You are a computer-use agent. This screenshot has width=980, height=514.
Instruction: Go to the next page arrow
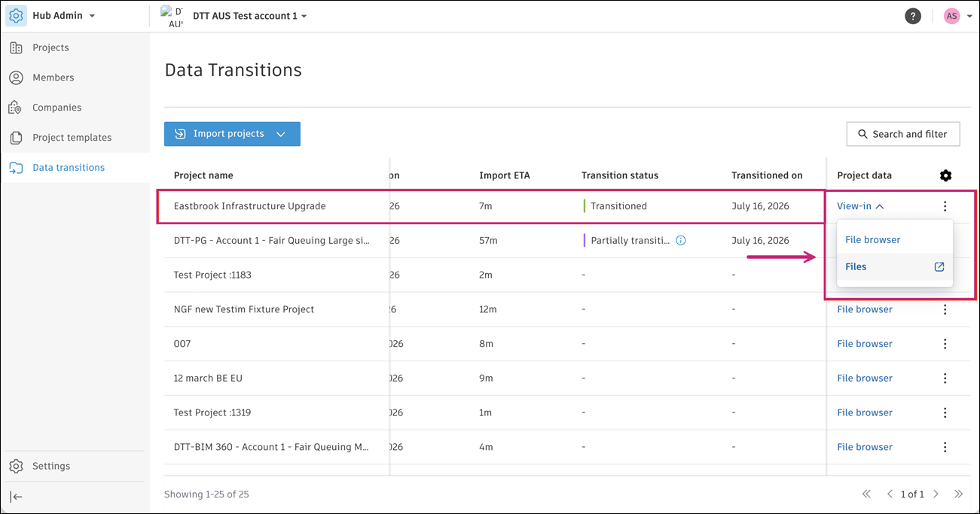coord(936,494)
